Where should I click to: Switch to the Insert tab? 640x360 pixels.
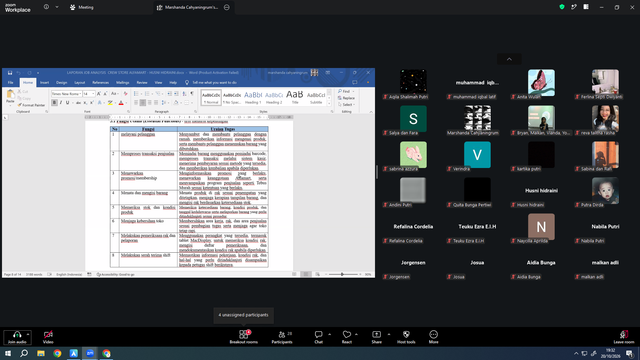[44, 82]
